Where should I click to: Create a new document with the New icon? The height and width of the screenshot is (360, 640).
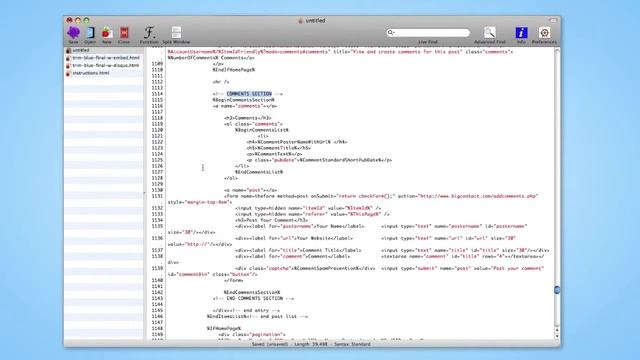pos(107,33)
